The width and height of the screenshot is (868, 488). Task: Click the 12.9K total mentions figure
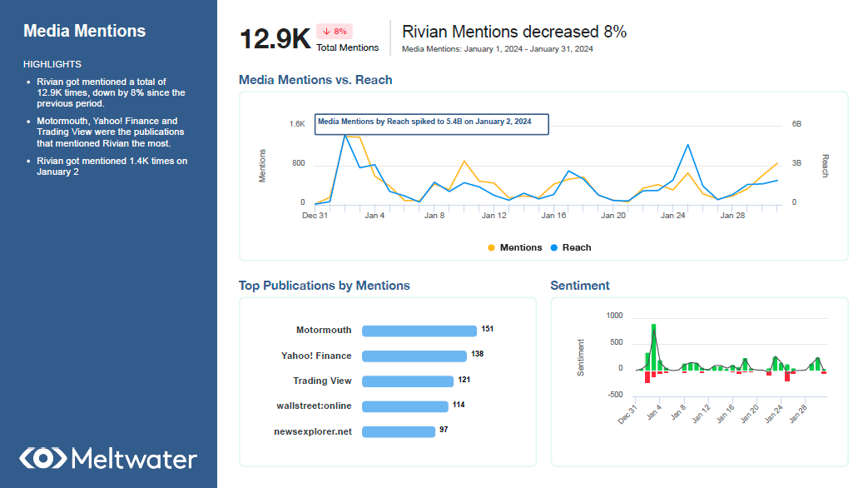[275, 39]
